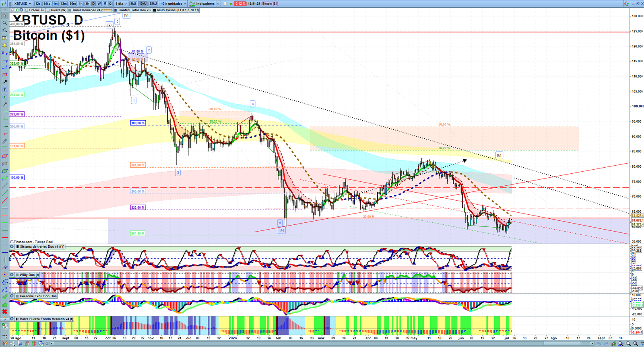
Task: Select the ruler measuring tool
Action: click(x=5, y=142)
